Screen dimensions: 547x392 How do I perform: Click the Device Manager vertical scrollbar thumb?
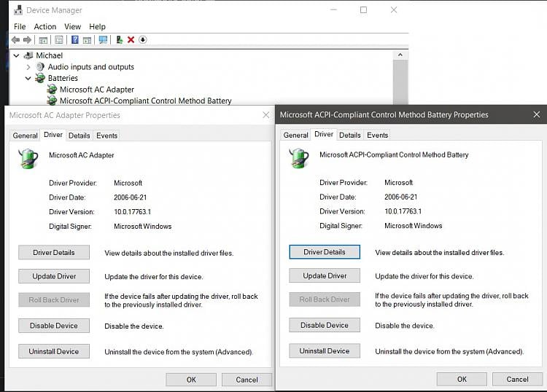point(400,82)
